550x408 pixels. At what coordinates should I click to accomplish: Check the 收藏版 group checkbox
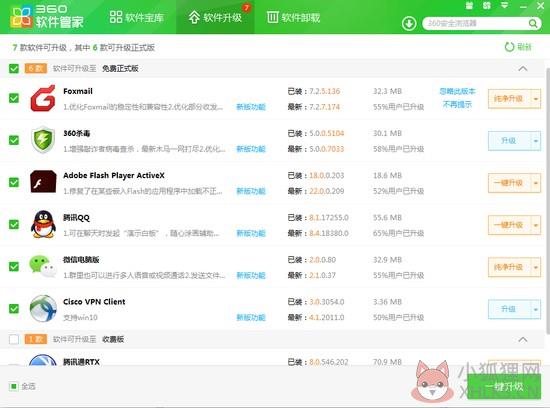pyautogui.click(x=14, y=339)
